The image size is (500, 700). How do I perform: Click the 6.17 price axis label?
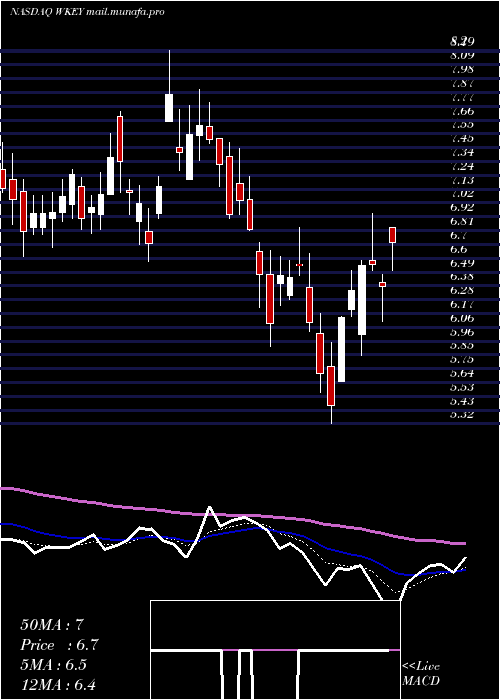462,304
